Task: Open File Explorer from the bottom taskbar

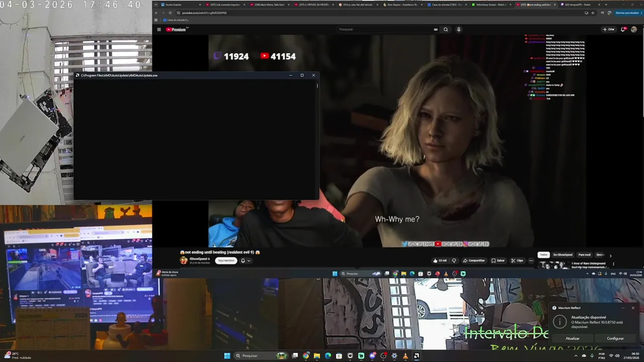Action: 317,355
